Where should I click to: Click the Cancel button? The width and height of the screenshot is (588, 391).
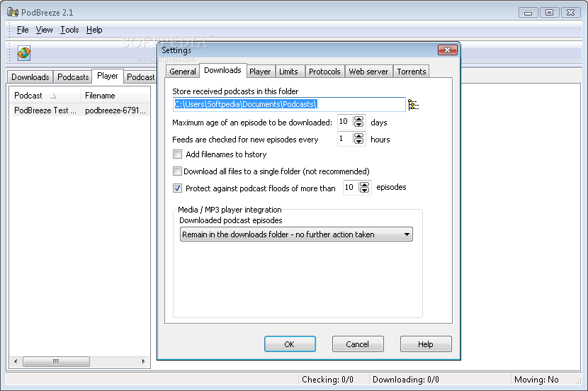pyautogui.click(x=358, y=344)
